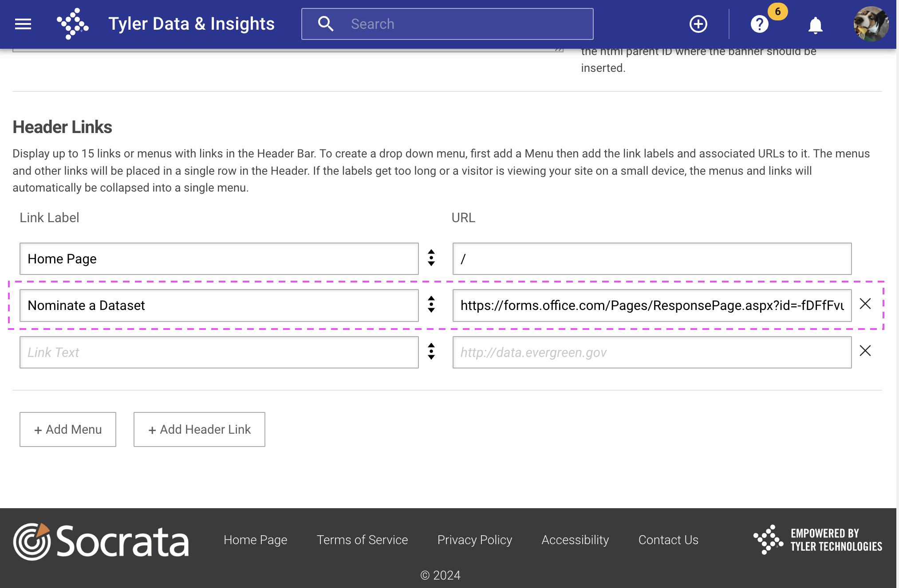Click the notification count badge 6
Image resolution: width=899 pixels, height=588 pixels.
pyautogui.click(x=778, y=12)
